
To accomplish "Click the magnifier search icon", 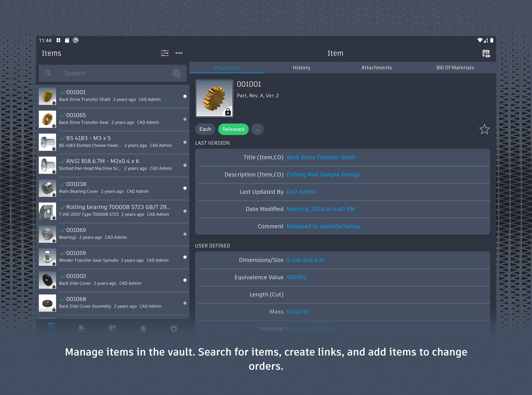I will pyautogui.click(x=48, y=73).
